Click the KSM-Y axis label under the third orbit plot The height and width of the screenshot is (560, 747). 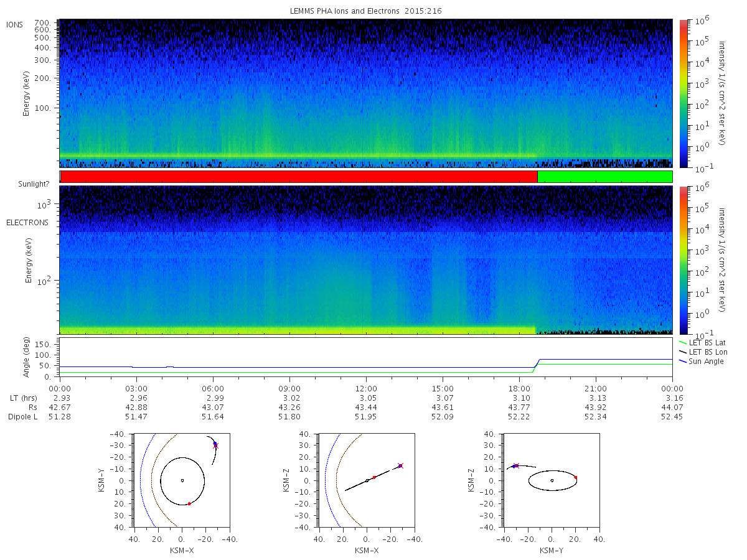[552, 551]
